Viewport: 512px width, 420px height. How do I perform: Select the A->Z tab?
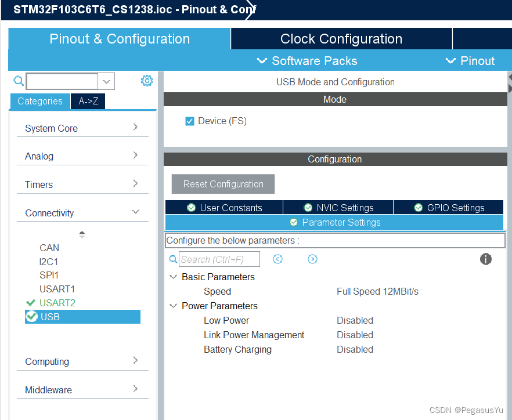click(x=88, y=101)
